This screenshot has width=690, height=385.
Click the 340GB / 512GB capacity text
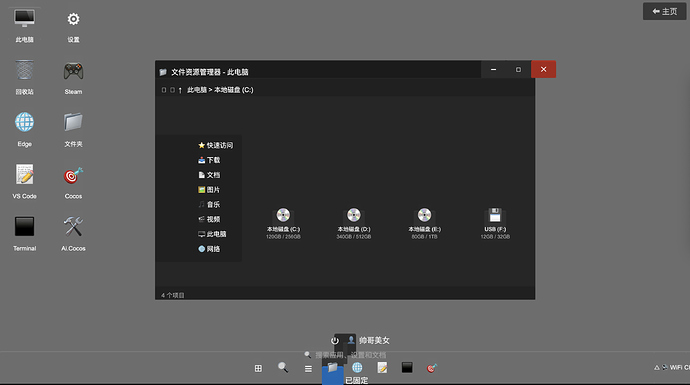pyautogui.click(x=354, y=237)
